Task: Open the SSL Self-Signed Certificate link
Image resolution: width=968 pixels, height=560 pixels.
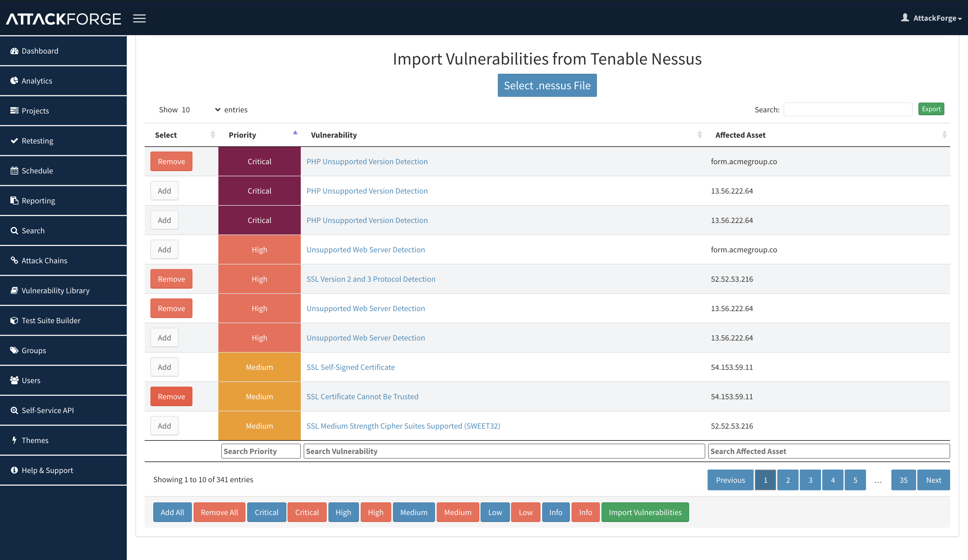Action: pos(350,367)
